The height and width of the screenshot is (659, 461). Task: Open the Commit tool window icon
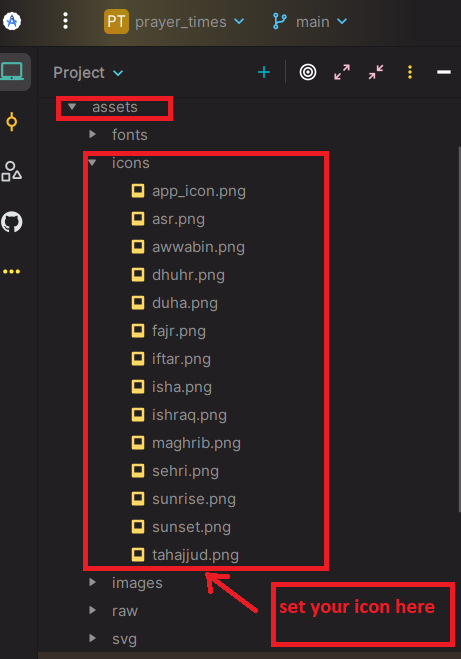12,122
